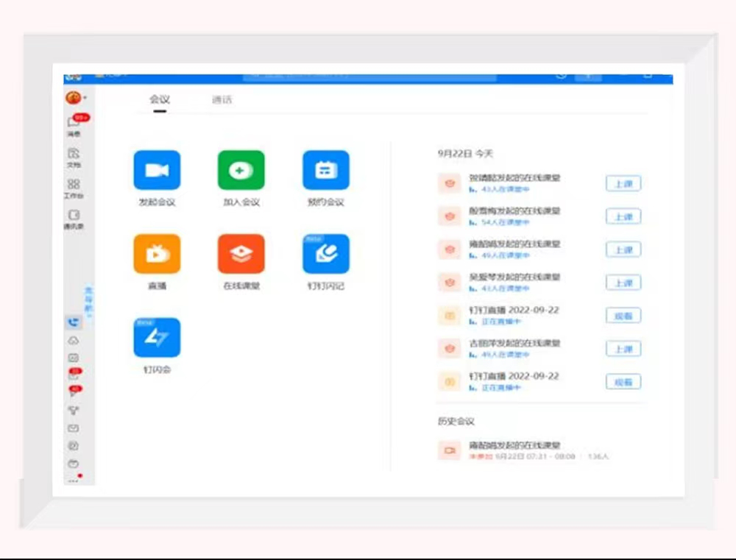Start the orange 直播 live broadcast icon
The width and height of the screenshot is (736, 560).
point(157,254)
